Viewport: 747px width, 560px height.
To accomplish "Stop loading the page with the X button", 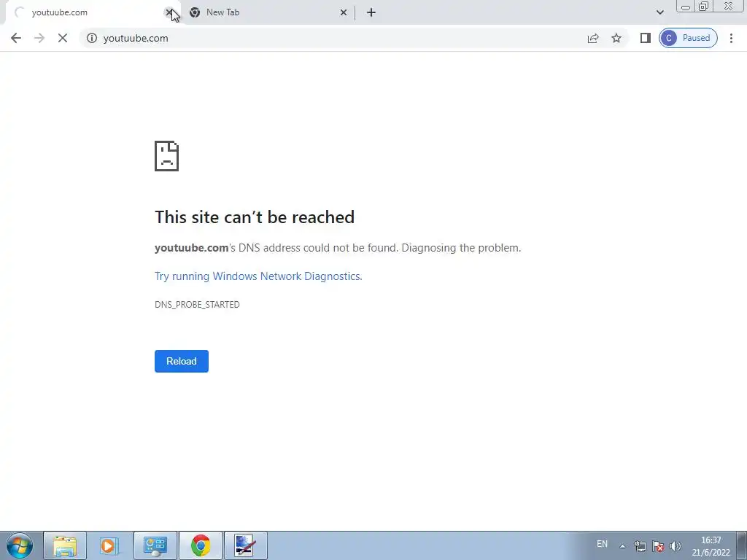I will click(63, 38).
